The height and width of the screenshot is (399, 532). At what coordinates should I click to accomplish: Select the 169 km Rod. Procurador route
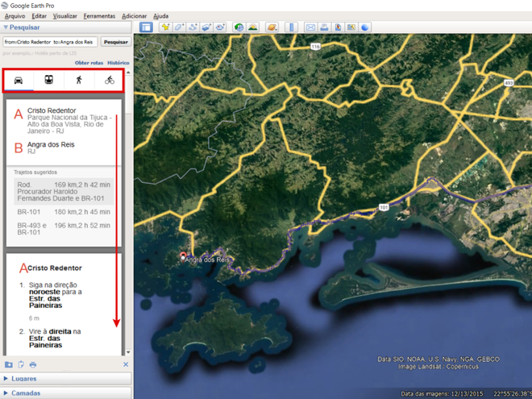tap(64, 191)
